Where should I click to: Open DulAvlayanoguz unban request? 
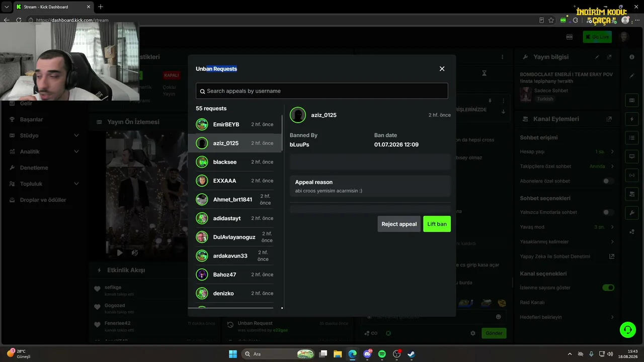coord(235,237)
